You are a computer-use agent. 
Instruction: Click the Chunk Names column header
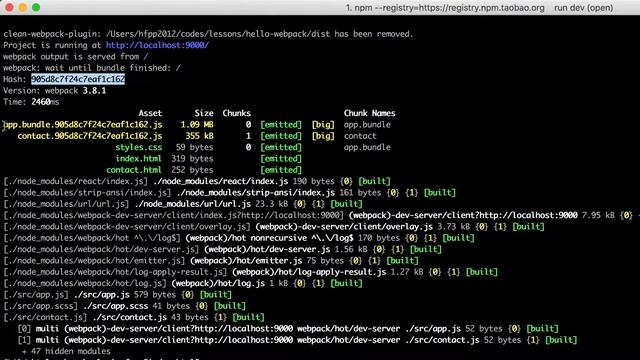click(x=369, y=113)
